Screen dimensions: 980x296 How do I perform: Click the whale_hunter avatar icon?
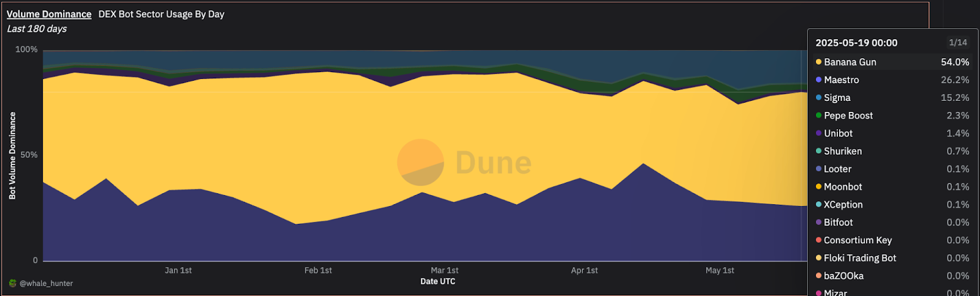pyautogui.click(x=12, y=283)
